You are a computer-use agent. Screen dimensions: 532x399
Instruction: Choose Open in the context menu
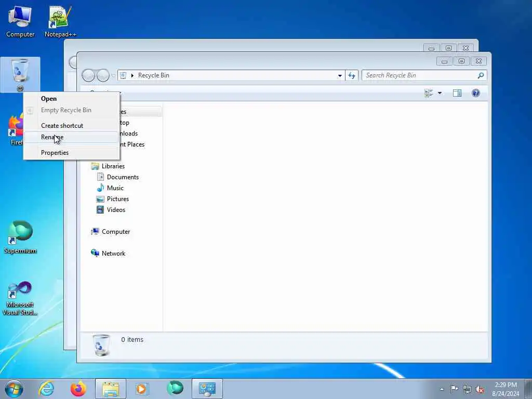tap(49, 99)
